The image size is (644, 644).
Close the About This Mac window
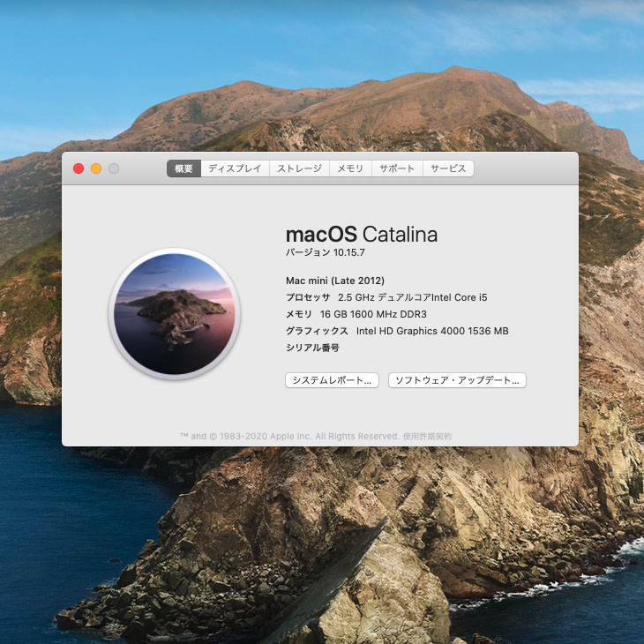click(x=79, y=168)
